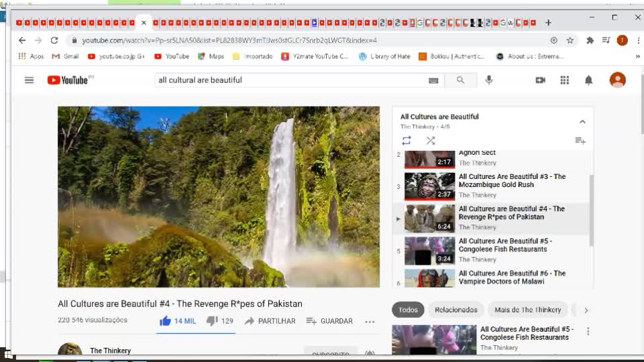Screen dimensions: 644x362
Task: Open recommended Congolese Fish Restaurants video title
Action: 527,333
